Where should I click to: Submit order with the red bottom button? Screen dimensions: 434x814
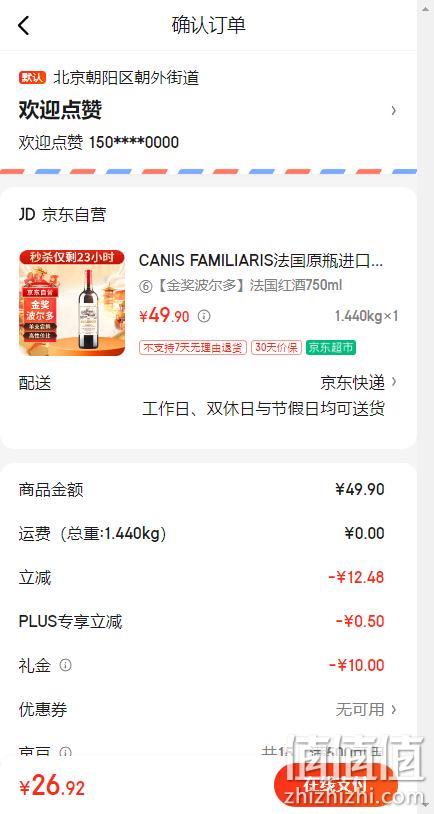pos(335,786)
